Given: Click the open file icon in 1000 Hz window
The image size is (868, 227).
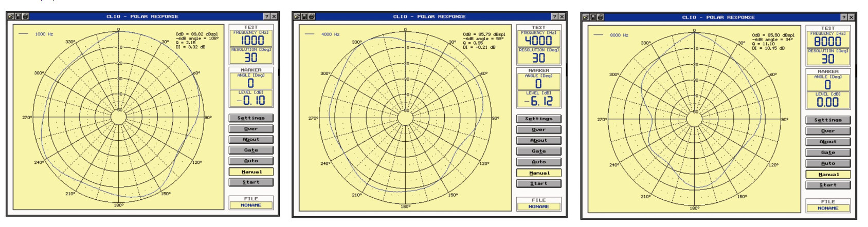Looking at the screenshot, I should click(11, 16).
